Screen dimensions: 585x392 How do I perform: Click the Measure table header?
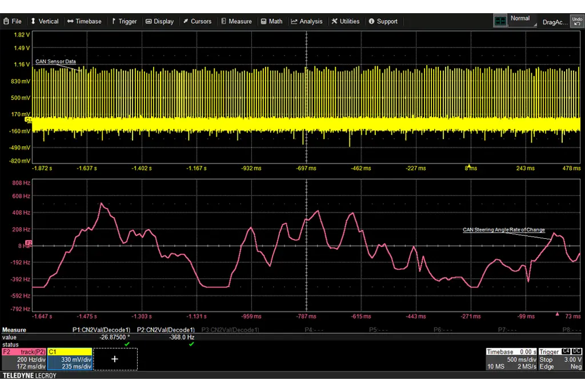point(14,330)
